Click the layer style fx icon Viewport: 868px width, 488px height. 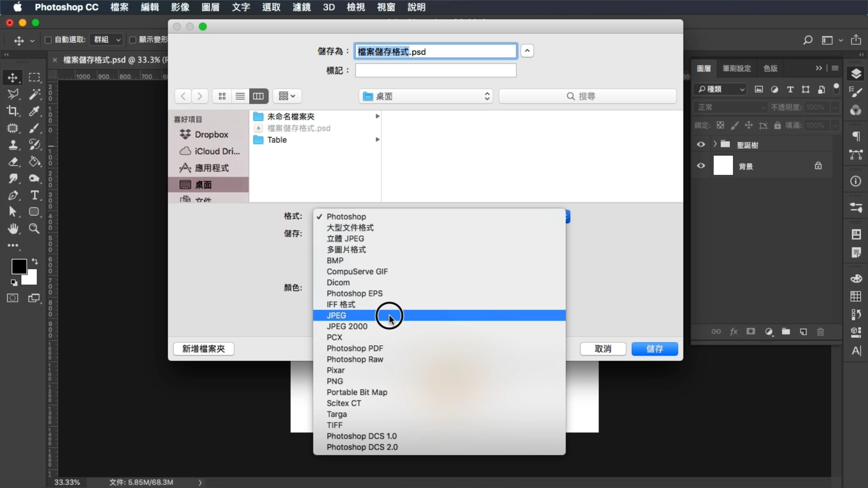tap(734, 332)
